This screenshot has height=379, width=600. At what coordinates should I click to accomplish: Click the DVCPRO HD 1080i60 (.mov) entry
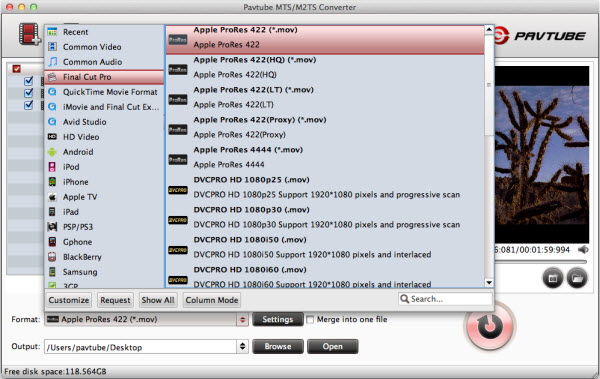click(325, 276)
